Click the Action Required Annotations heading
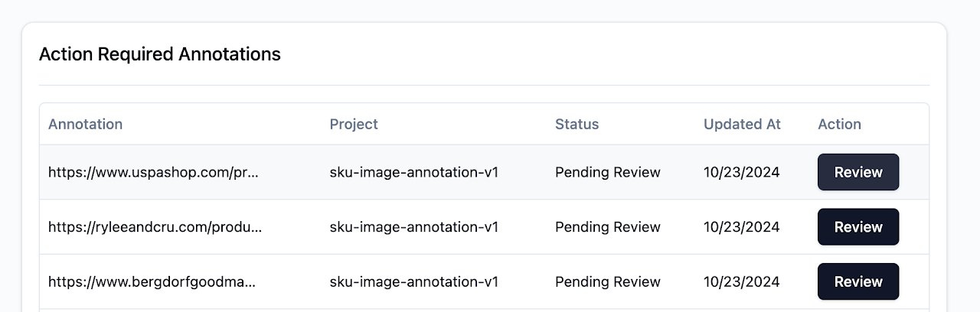 point(160,54)
